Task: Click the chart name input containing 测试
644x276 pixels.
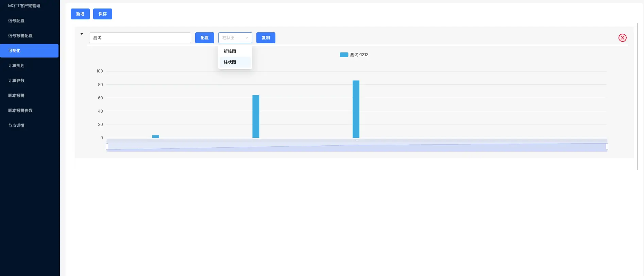Action: [140, 38]
